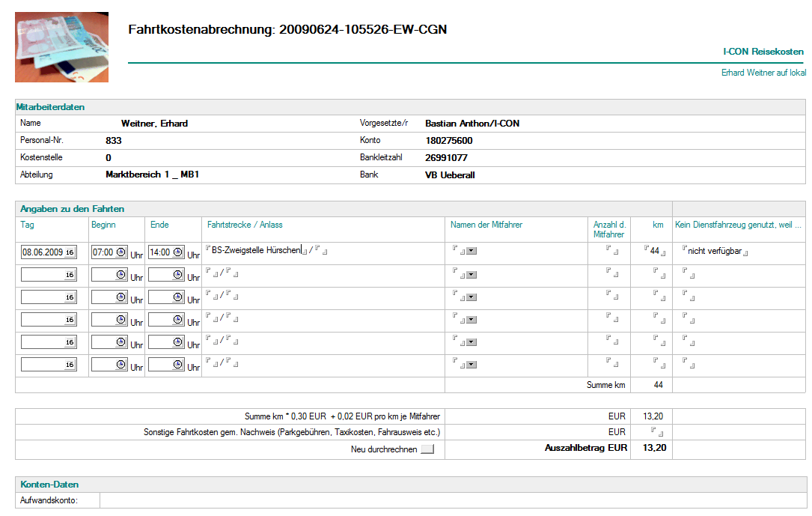The height and width of the screenshot is (516, 812).
Task: Select the Bankleitzahl value 26991077
Action: pos(446,157)
